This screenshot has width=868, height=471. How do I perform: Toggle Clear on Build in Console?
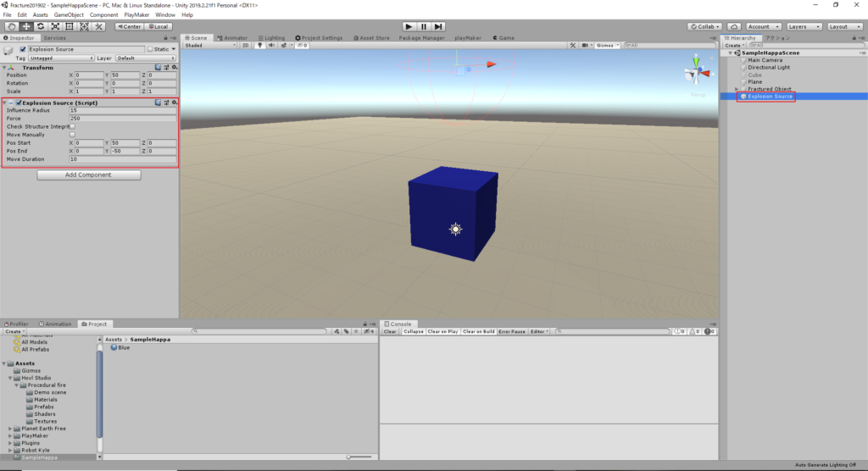tap(478, 331)
